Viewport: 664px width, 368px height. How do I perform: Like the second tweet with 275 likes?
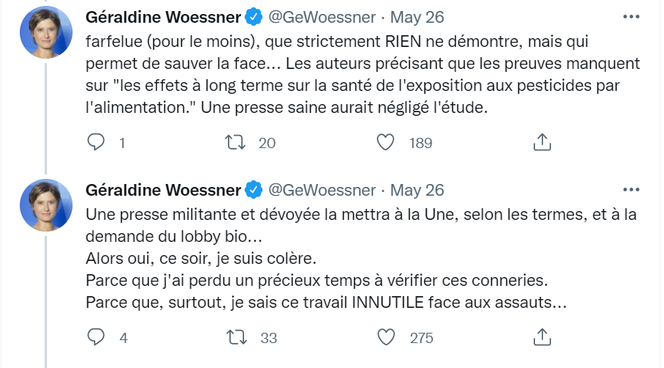[386, 337]
